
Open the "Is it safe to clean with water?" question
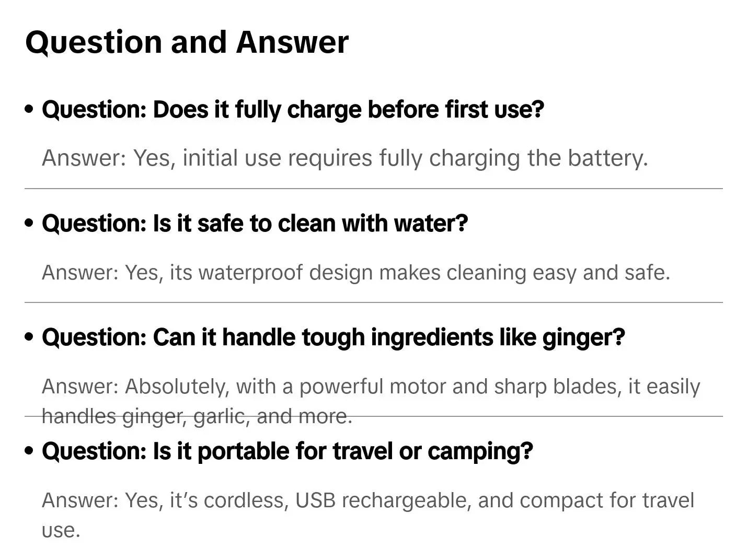coord(255,224)
